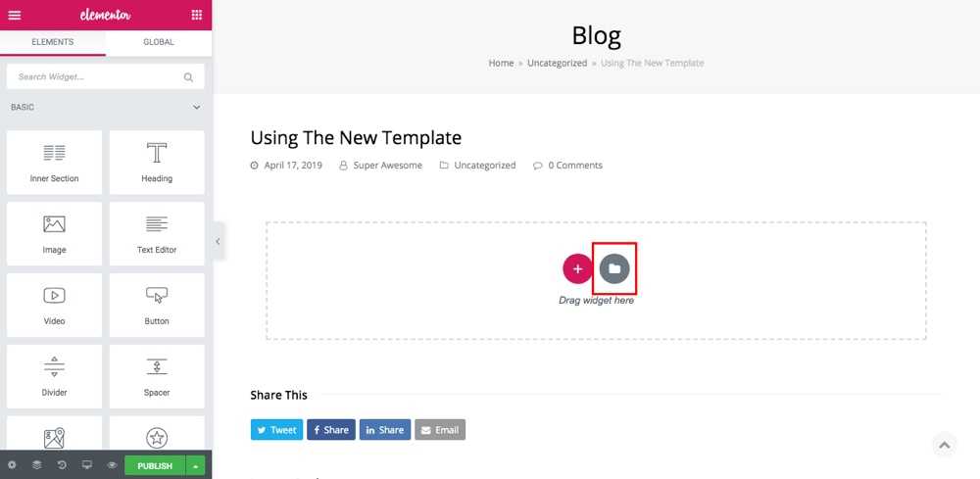Open the page settings gear icon
This screenshot has height=479, width=980.
pyautogui.click(x=12, y=465)
